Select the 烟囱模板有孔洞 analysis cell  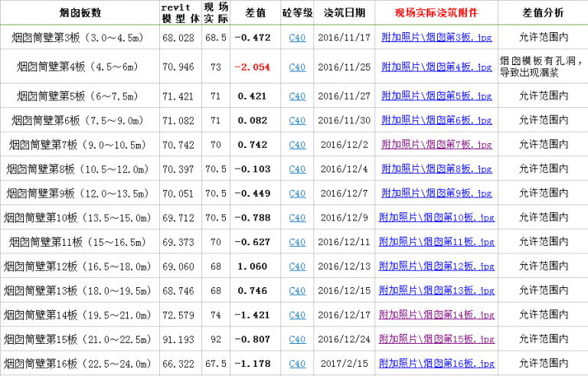[543, 67]
